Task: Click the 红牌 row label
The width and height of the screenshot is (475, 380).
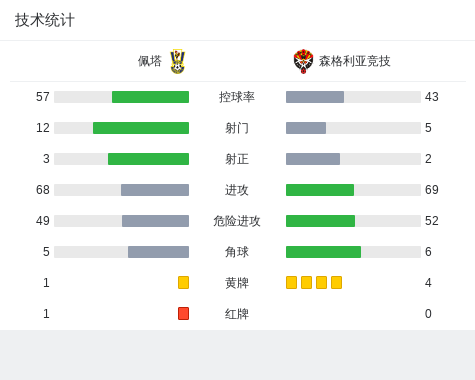Action: (237, 314)
